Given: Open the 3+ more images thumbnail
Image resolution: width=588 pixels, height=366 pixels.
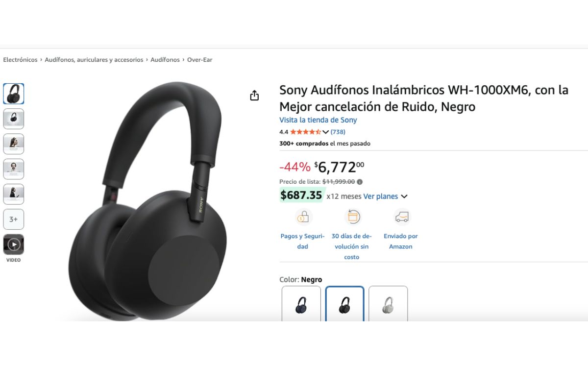Looking at the screenshot, I should point(14,219).
